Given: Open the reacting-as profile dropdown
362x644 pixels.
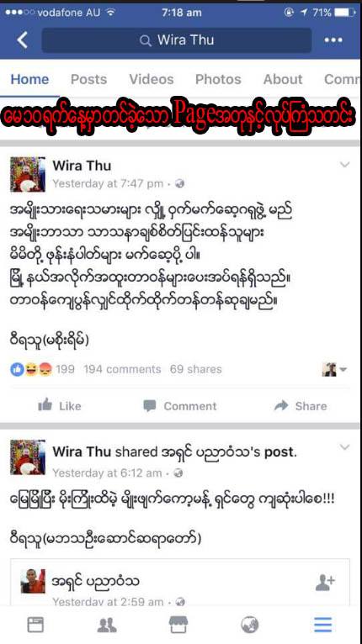Looking at the screenshot, I should [334, 370].
